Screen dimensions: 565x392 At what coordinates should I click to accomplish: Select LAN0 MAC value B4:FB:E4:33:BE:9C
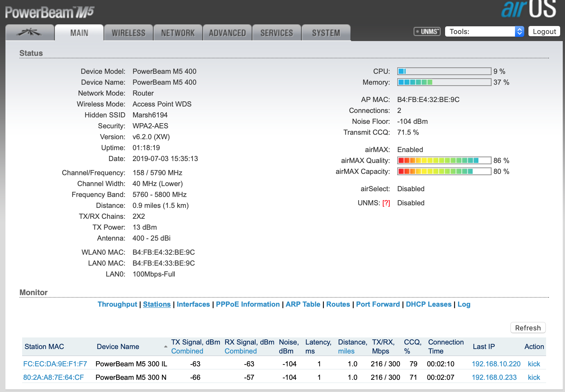coord(164,263)
